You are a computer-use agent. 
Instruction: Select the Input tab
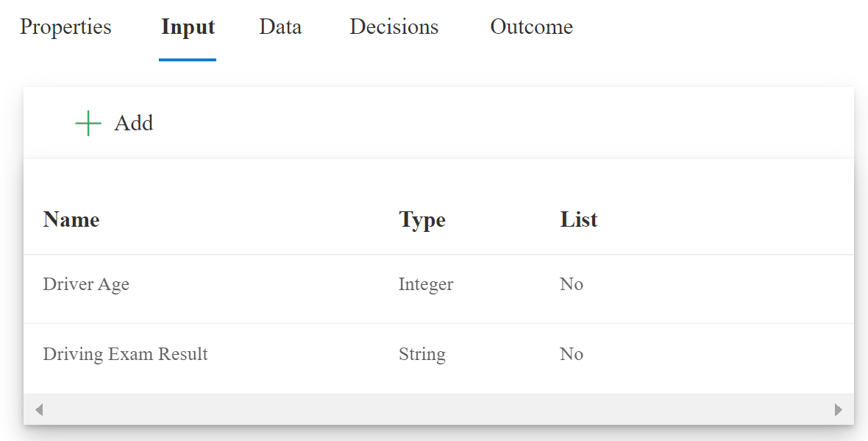188,27
